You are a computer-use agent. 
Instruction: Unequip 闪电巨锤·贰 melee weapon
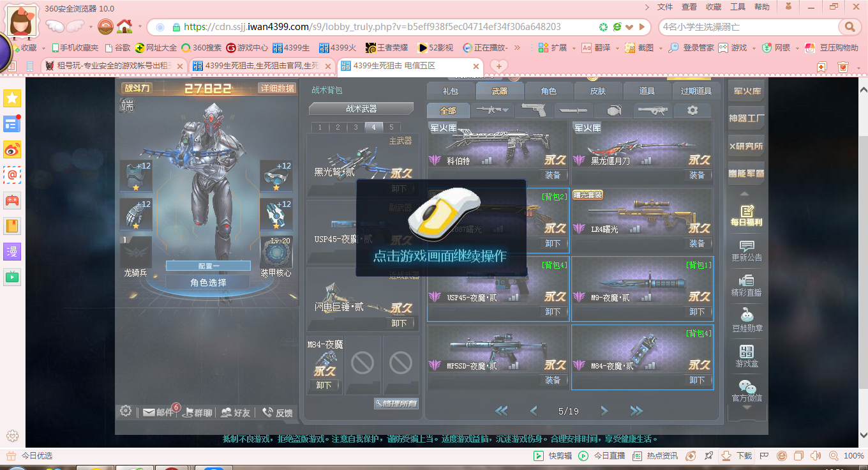[x=399, y=323]
